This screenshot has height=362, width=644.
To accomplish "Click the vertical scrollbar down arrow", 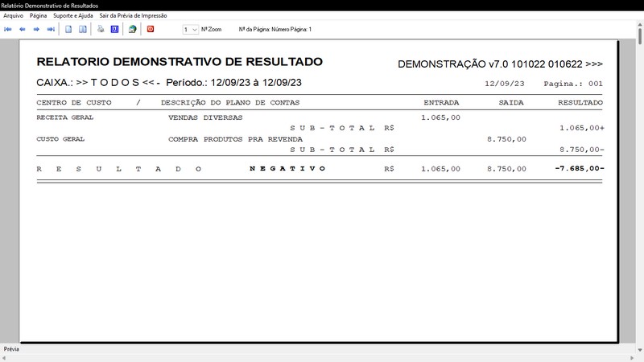I will (x=639, y=350).
